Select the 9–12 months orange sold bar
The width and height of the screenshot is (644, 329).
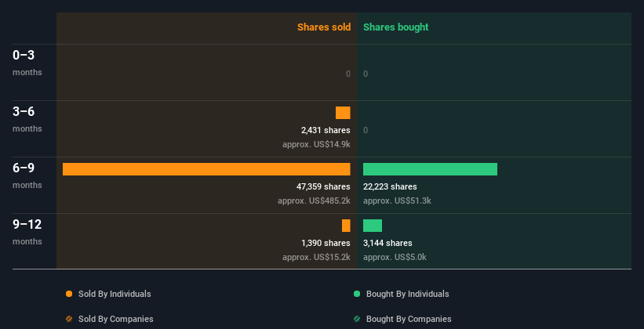pos(346,226)
